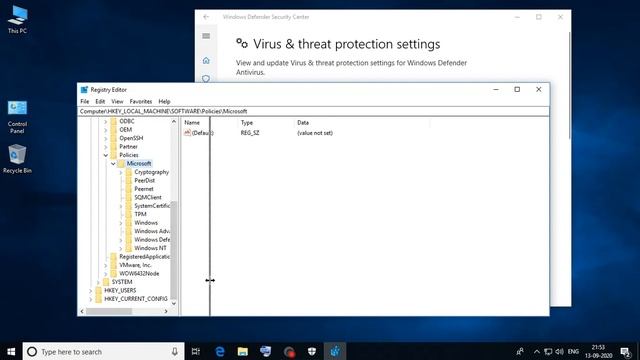Click People icon in system tray
This screenshot has width=640, height=360.
pos(520,351)
